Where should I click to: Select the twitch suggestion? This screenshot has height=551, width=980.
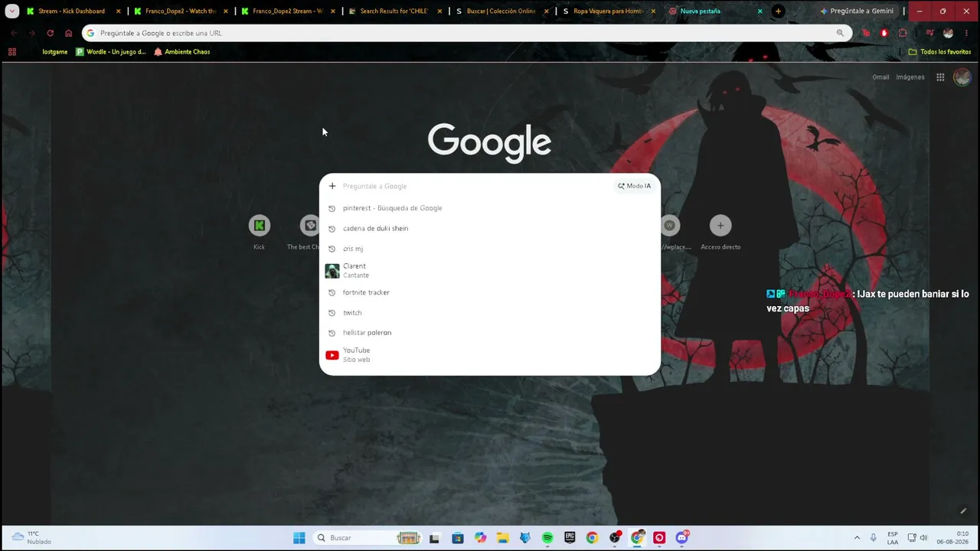point(490,312)
